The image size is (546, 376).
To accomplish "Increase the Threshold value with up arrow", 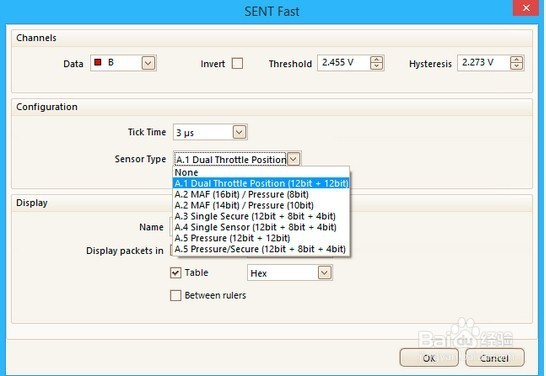I will click(x=376, y=60).
